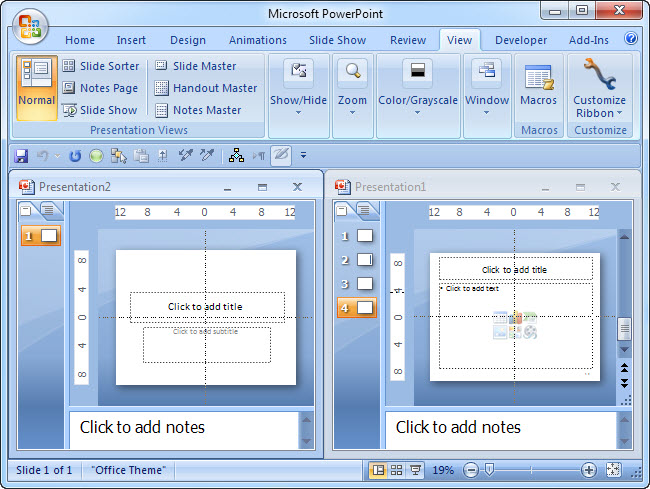Open the Add-Ins ribbon tab
650x489 pixels.
pos(589,40)
